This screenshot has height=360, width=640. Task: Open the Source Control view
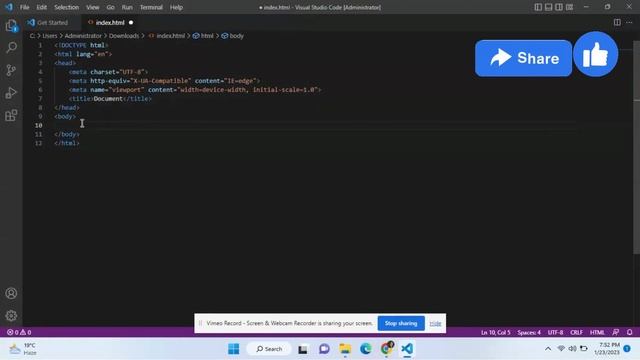(11, 70)
